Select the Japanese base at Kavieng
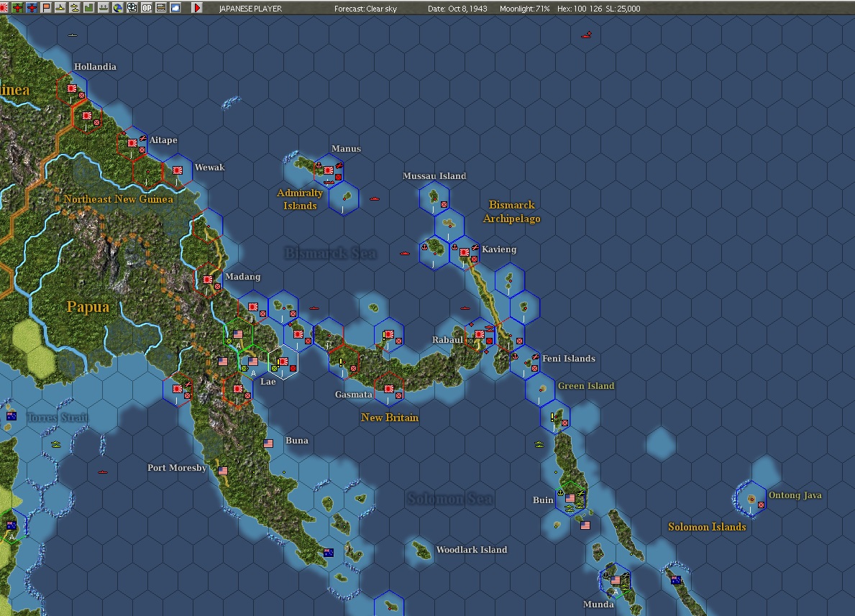 click(464, 252)
